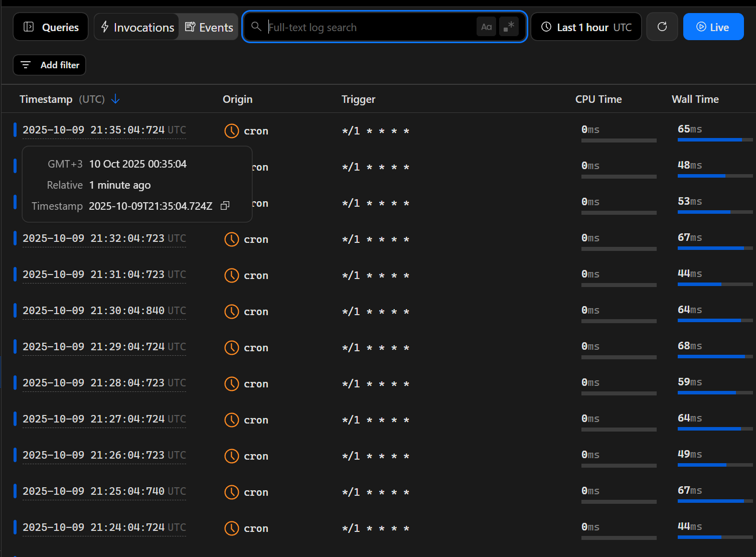Image resolution: width=756 pixels, height=557 pixels.
Task: Click 44ms wall time in 21:31:04 row
Action: pos(690,273)
